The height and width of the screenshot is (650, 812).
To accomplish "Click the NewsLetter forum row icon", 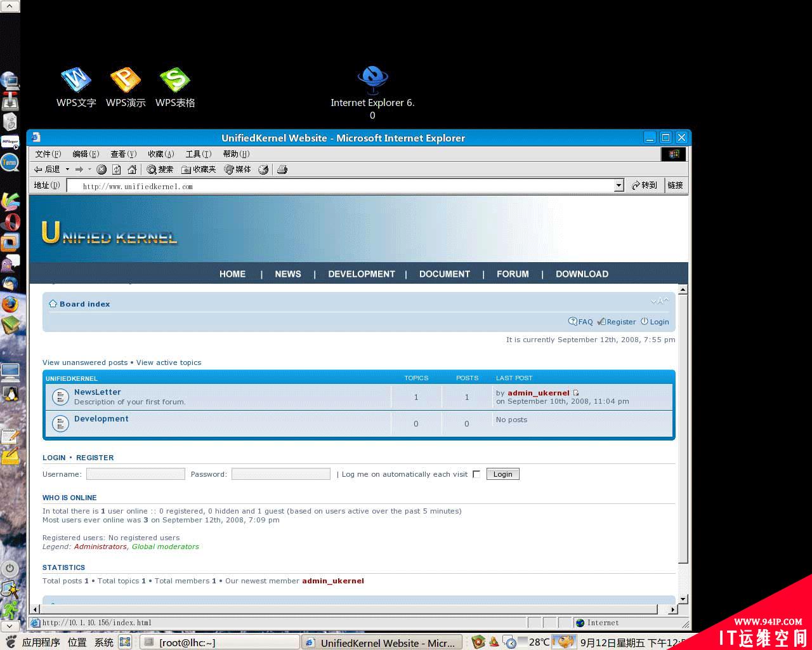I will (60, 397).
